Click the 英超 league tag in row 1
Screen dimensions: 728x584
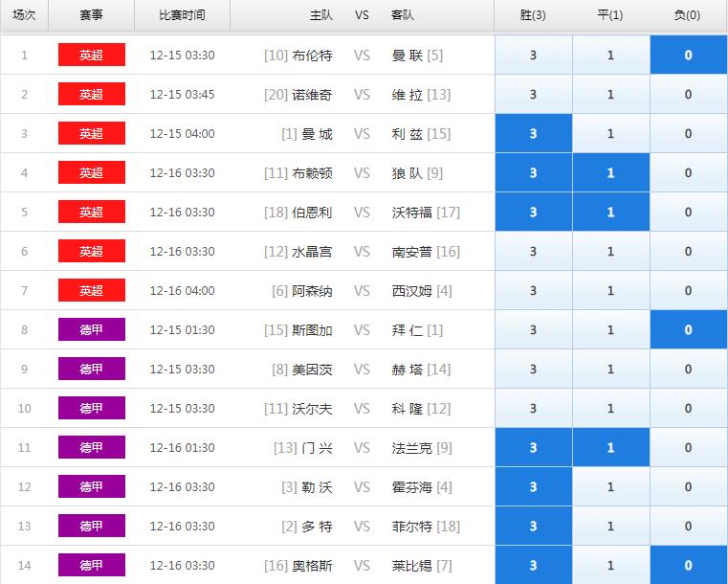click(x=92, y=55)
